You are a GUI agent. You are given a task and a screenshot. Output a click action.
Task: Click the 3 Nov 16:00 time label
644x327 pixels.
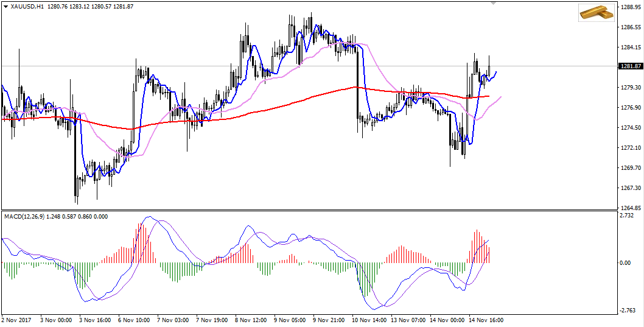[x=96, y=320]
